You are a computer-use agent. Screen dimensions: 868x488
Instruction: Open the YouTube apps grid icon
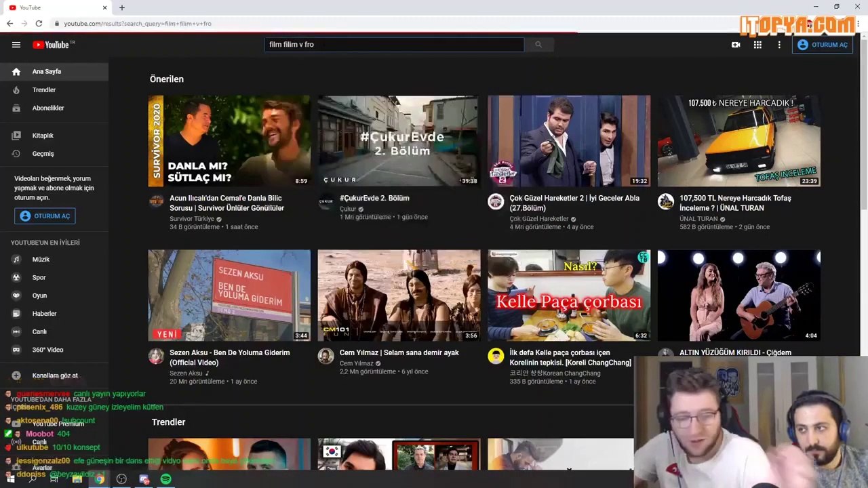757,45
